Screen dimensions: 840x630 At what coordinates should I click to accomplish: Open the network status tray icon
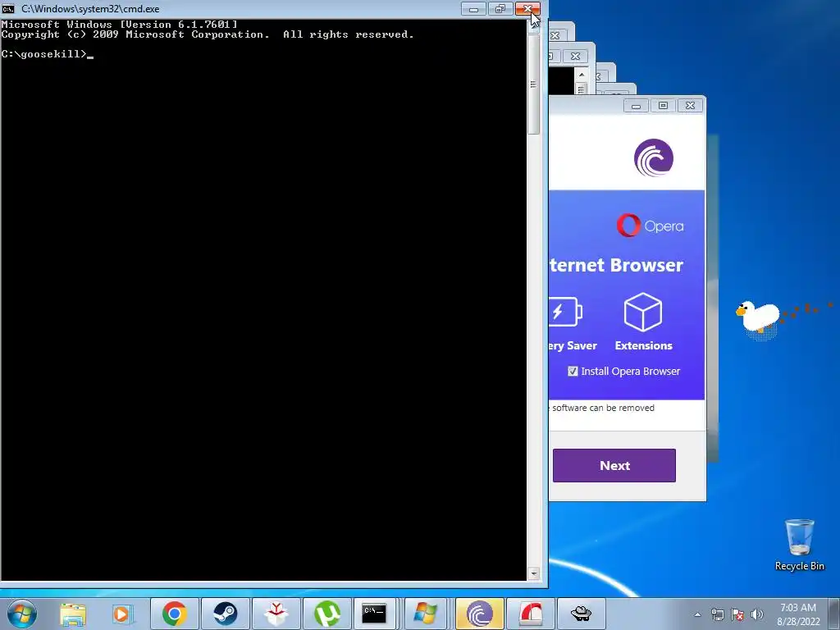click(x=717, y=614)
